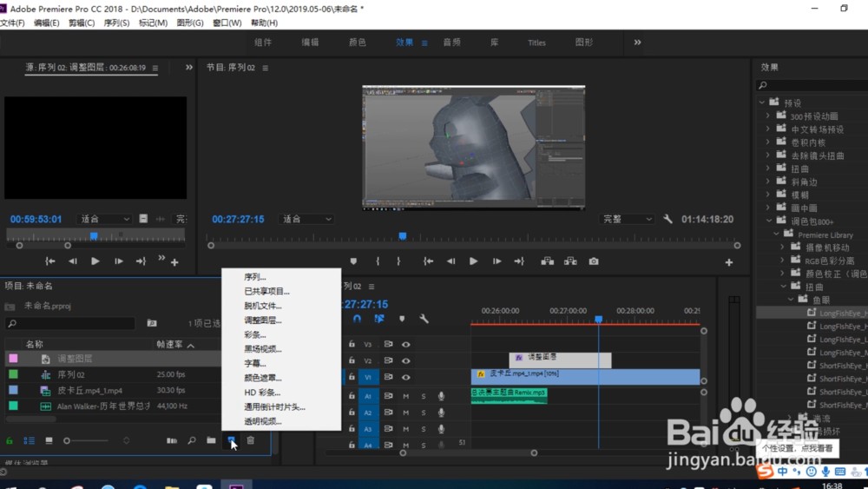Click Program monitor playhead on scrubber
868x489 pixels.
tap(403, 236)
